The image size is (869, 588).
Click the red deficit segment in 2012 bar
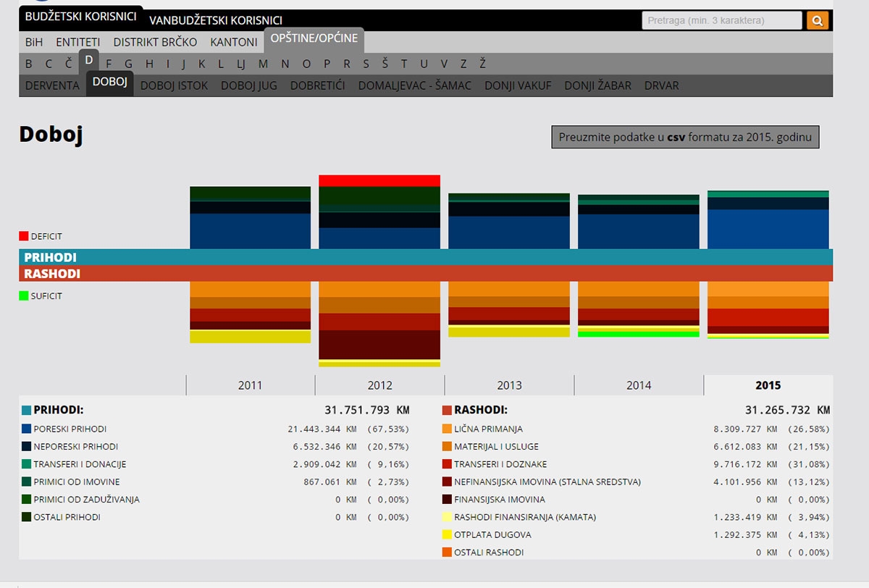click(x=379, y=180)
